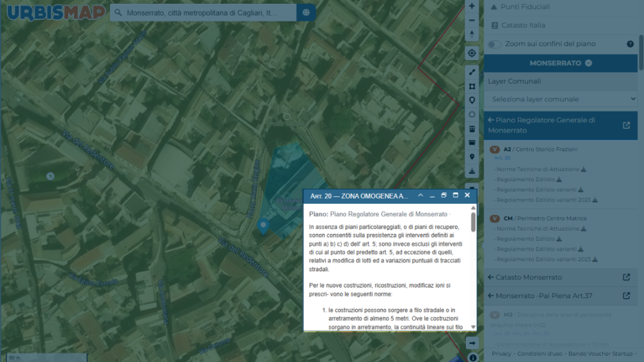Select the draw line measurement tool
Viewport: 644px width, 362px height.
coord(471,73)
